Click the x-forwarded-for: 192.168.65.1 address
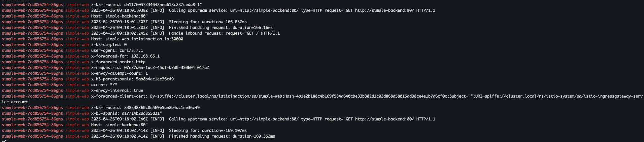 [x=145, y=56]
